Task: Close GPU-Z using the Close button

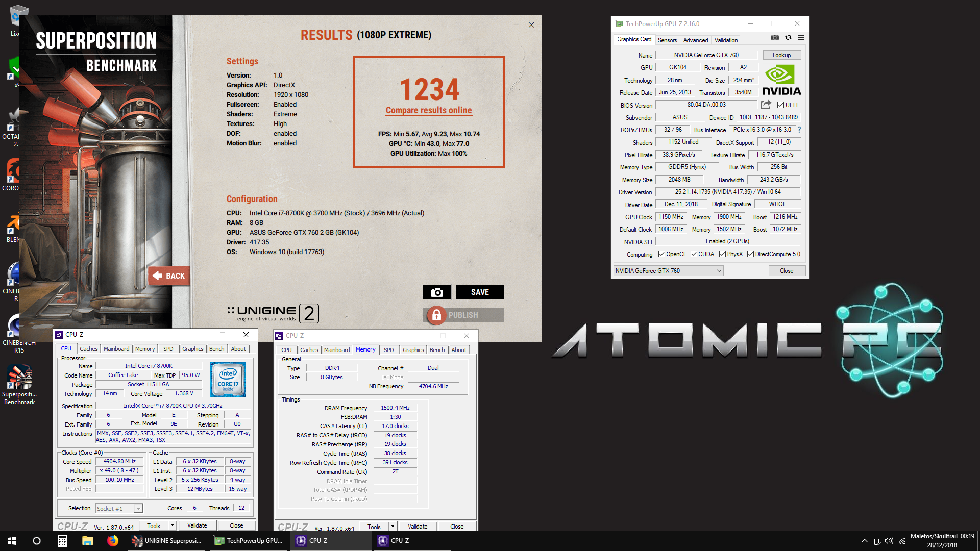Action: (x=787, y=271)
